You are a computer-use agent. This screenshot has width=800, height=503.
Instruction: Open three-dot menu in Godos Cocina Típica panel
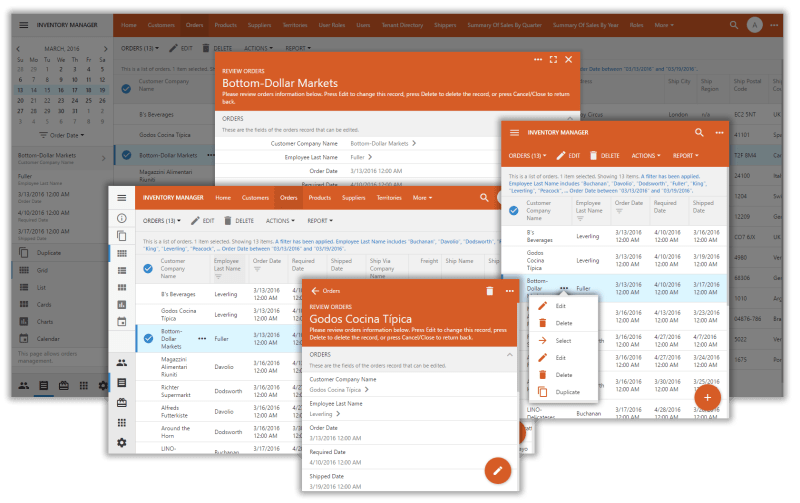click(x=510, y=291)
